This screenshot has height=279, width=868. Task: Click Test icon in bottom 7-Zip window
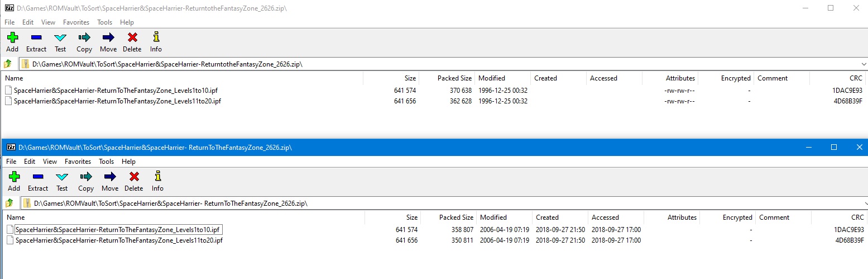pyautogui.click(x=62, y=177)
